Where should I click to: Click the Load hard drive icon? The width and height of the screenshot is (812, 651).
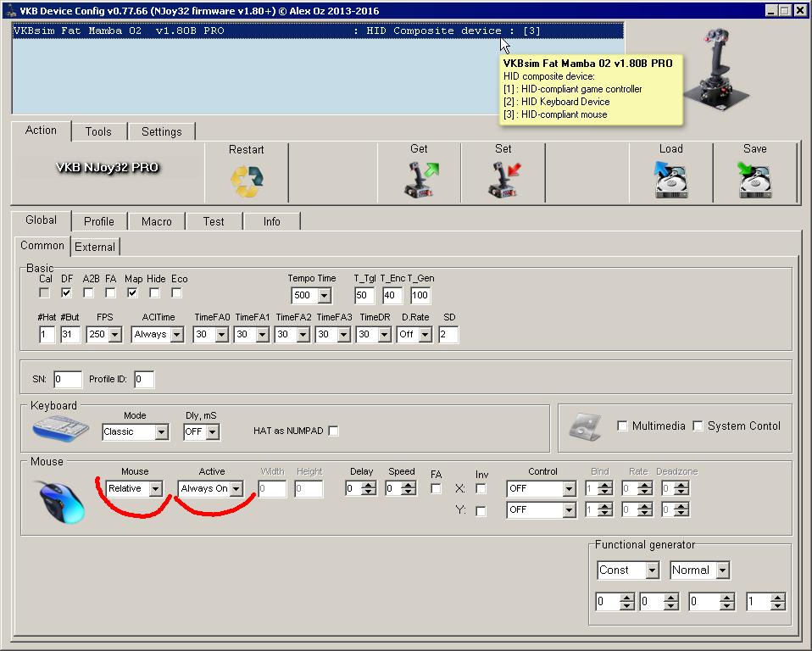point(670,180)
